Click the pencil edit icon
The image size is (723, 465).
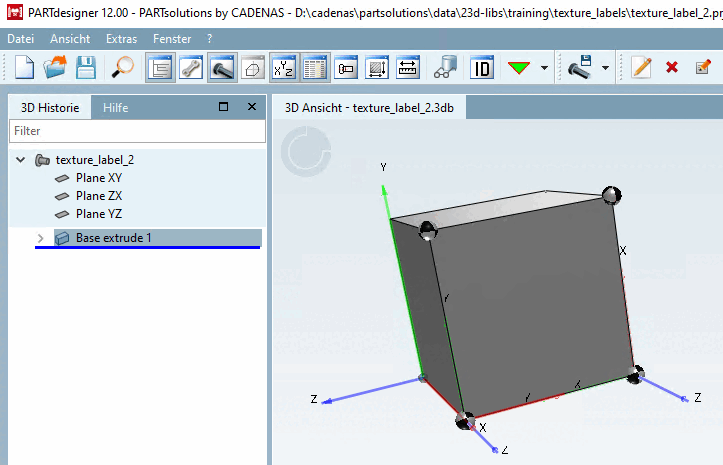coord(642,68)
